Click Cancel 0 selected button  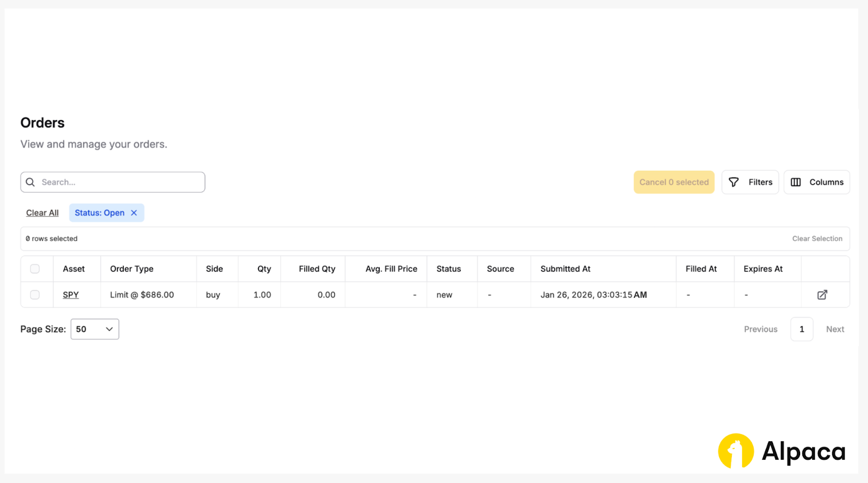pyautogui.click(x=674, y=182)
